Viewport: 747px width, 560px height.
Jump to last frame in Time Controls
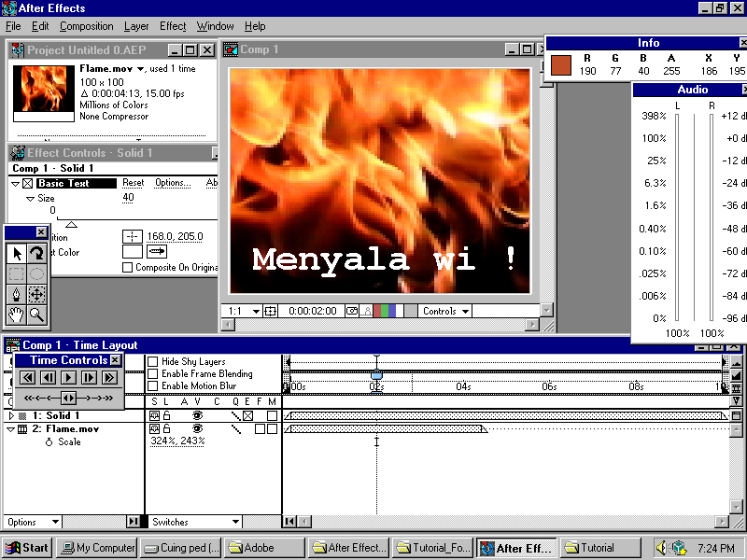(x=109, y=378)
